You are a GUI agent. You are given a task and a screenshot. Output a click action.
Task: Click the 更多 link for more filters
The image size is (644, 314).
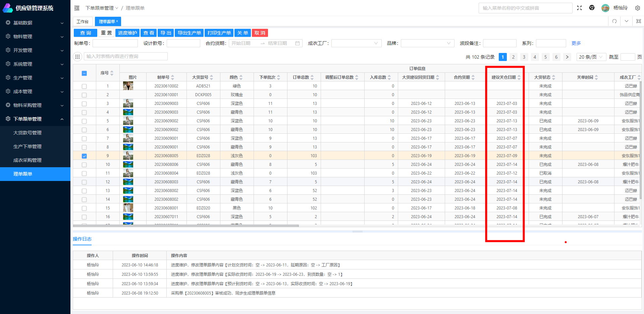tap(576, 43)
